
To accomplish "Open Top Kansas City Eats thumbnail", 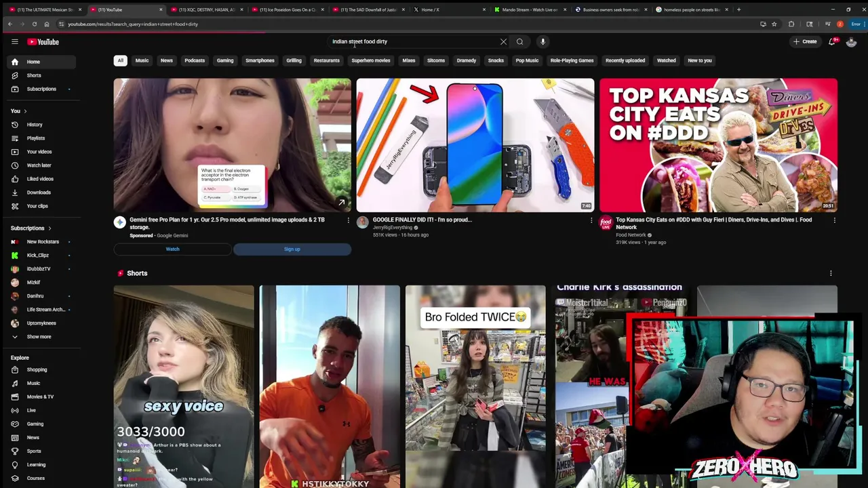I will point(718,145).
